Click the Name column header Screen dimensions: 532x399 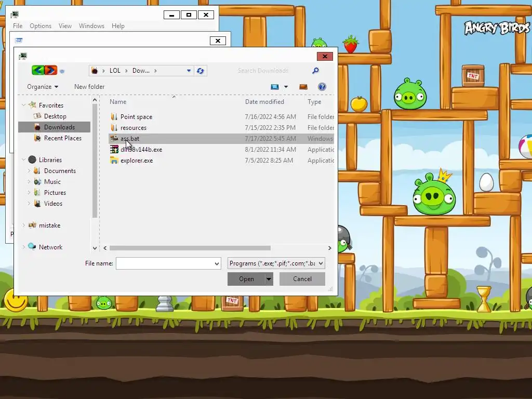pos(118,101)
